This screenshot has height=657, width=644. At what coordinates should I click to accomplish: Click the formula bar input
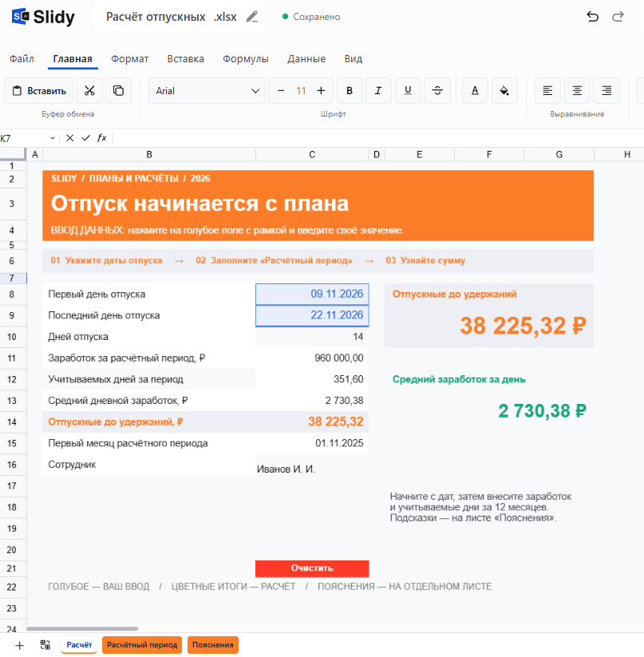(378, 138)
